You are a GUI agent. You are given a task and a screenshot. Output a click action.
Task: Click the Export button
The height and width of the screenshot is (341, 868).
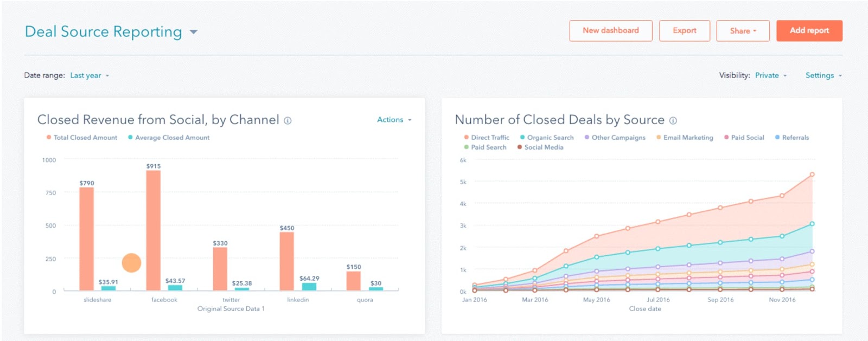click(684, 31)
